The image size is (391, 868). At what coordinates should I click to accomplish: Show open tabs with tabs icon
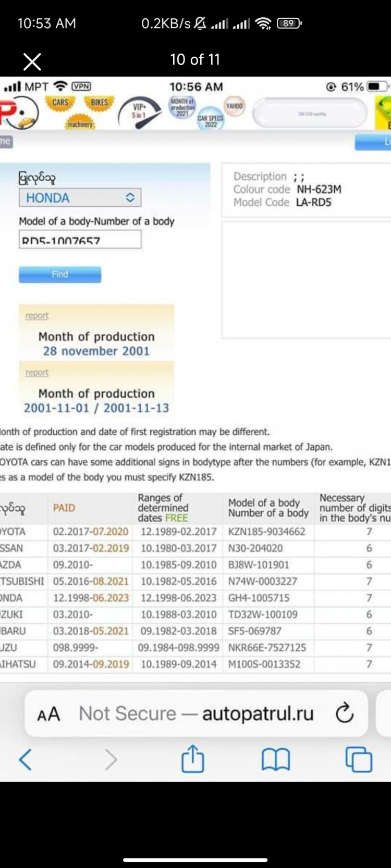359,759
